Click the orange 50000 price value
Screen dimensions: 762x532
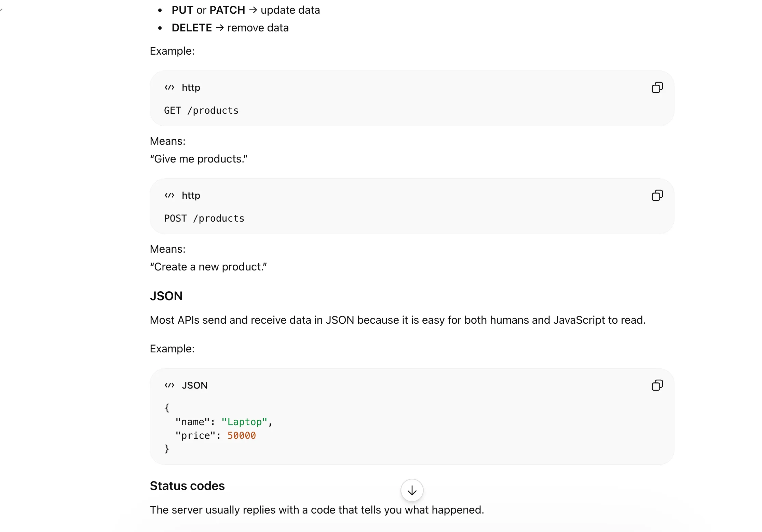[x=242, y=436]
